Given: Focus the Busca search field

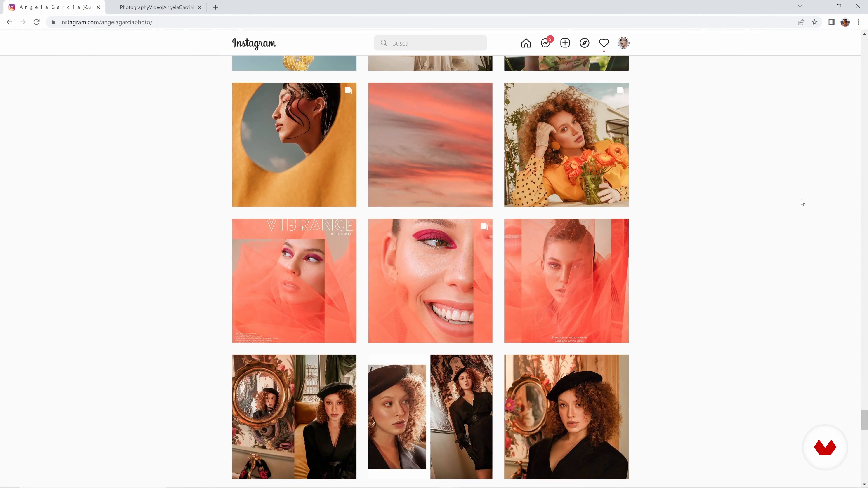Looking at the screenshot, I should pos(430,43).
